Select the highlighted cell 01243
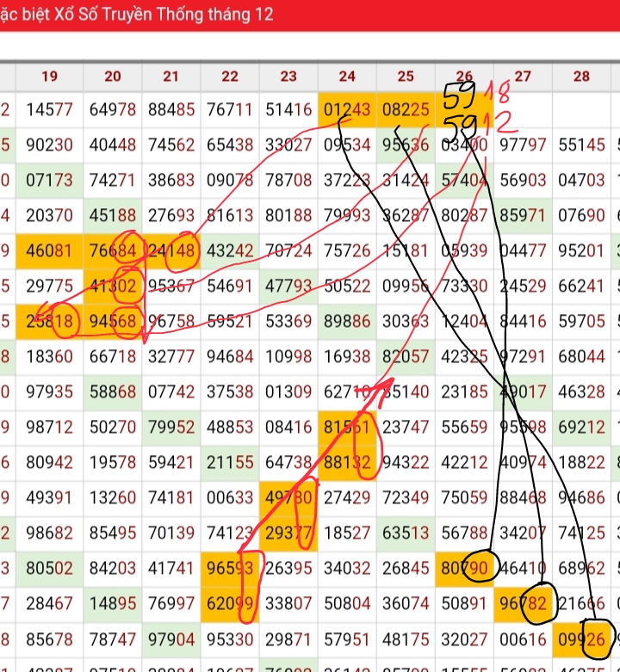620x672 pixels. coord(347,109)
